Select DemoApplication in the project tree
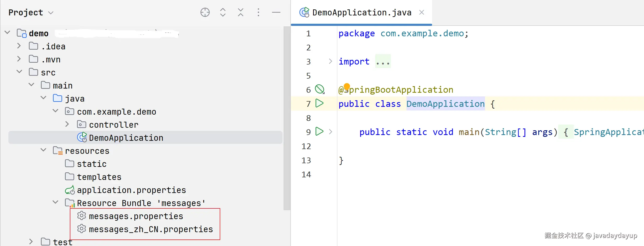Screen dimensions: 644x246 coord(126,138)
